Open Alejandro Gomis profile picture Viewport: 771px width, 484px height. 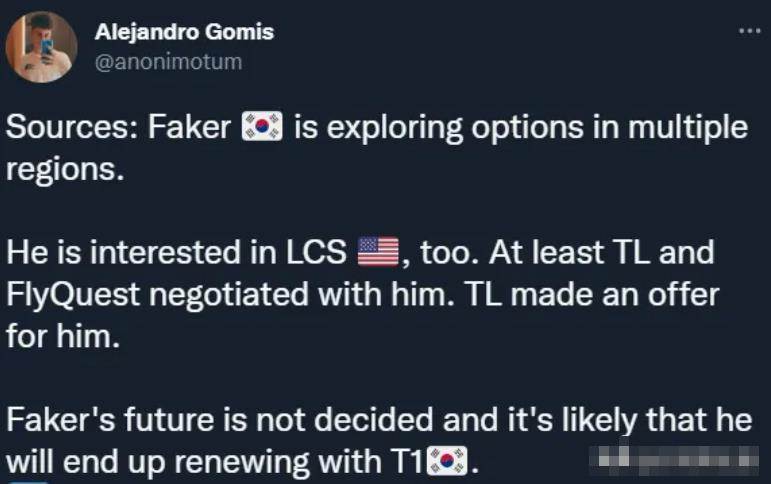pyautogui.click(x=41, y=47)
